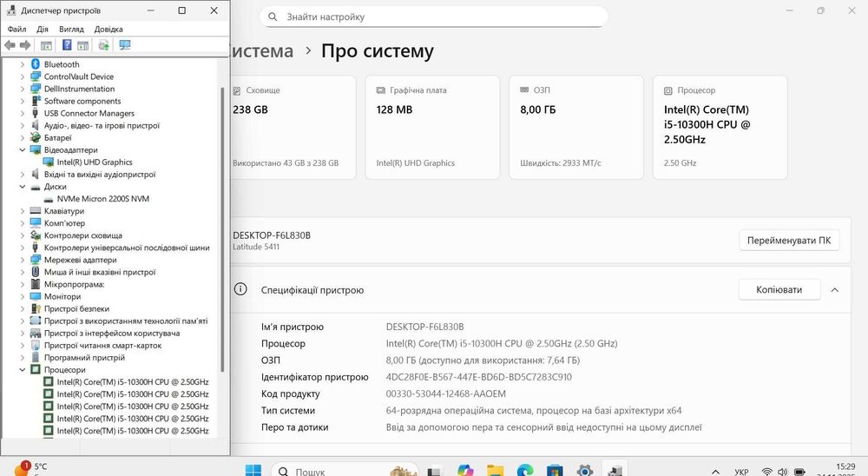Select the Мікропрограма tree item
The image size is (868, 476).
[74, 284]
